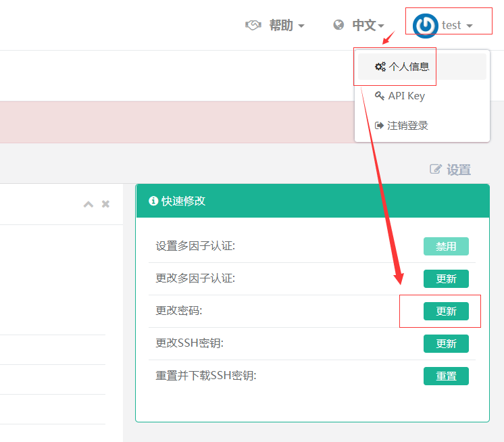Viewport: 504px width, 442px height.
Task: Click the handshake help icon
Action: point(253,25)
